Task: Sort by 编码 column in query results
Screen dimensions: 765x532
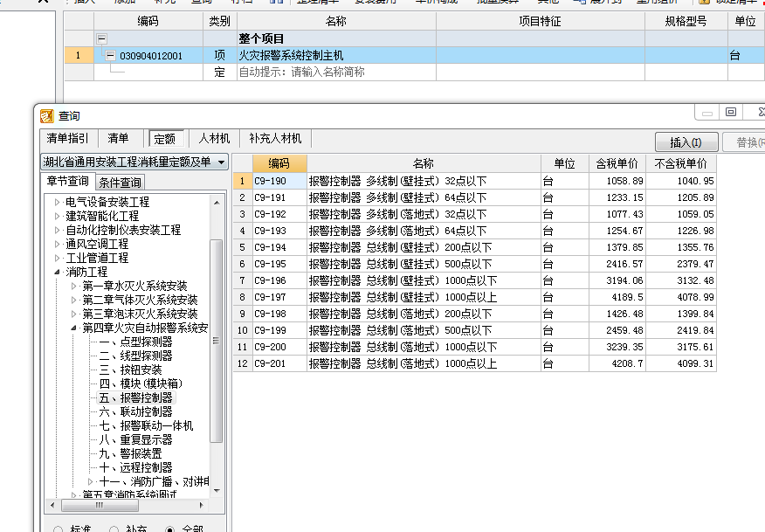Action: pyautogui.click(x=279, y=163)
